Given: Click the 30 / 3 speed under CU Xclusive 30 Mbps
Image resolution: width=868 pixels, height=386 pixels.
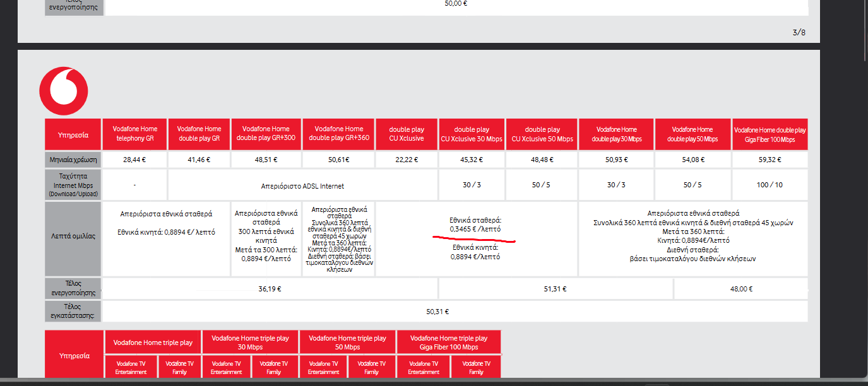Looking at the screenshot, I should [472, 185].
